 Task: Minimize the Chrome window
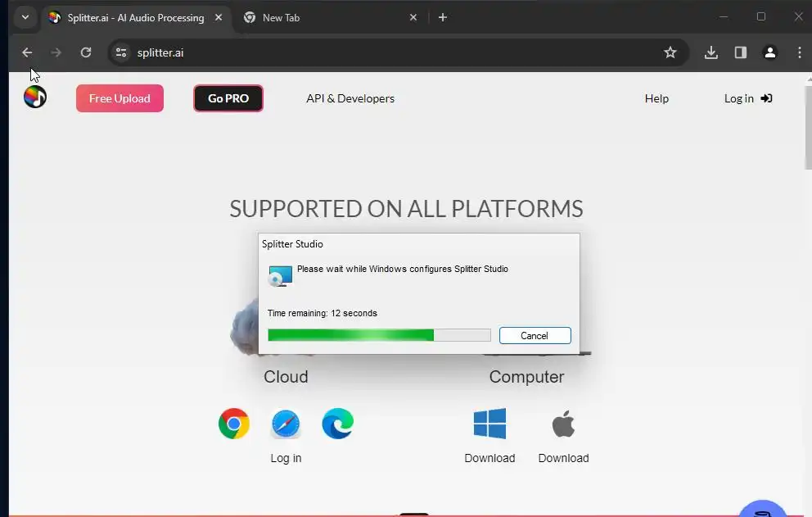724,16
